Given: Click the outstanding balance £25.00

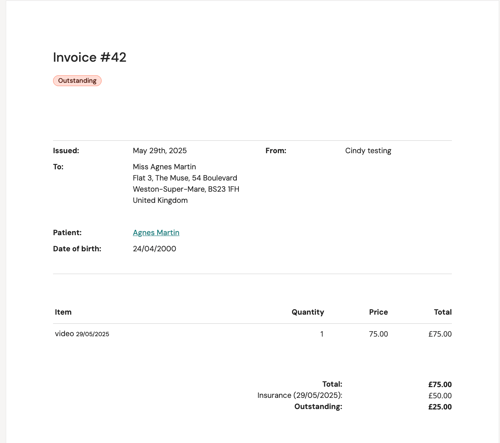Looking at the screenshot, I should [440, 407].
